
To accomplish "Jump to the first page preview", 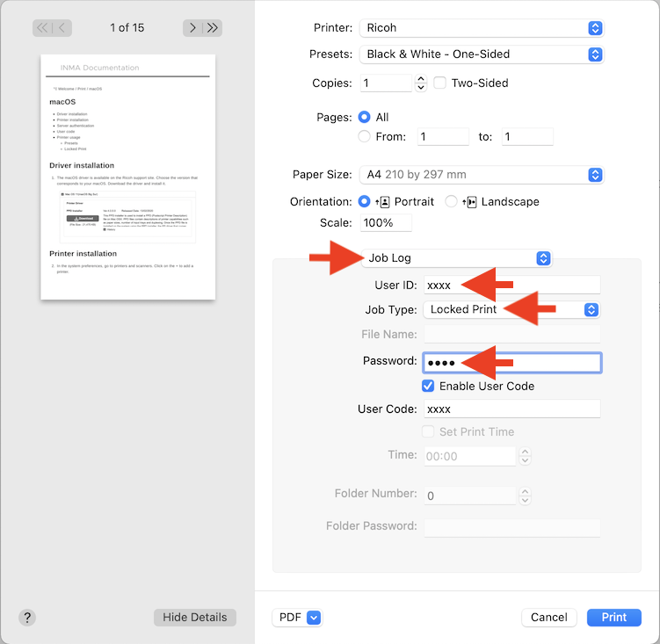I will click(x=43, y=28).
